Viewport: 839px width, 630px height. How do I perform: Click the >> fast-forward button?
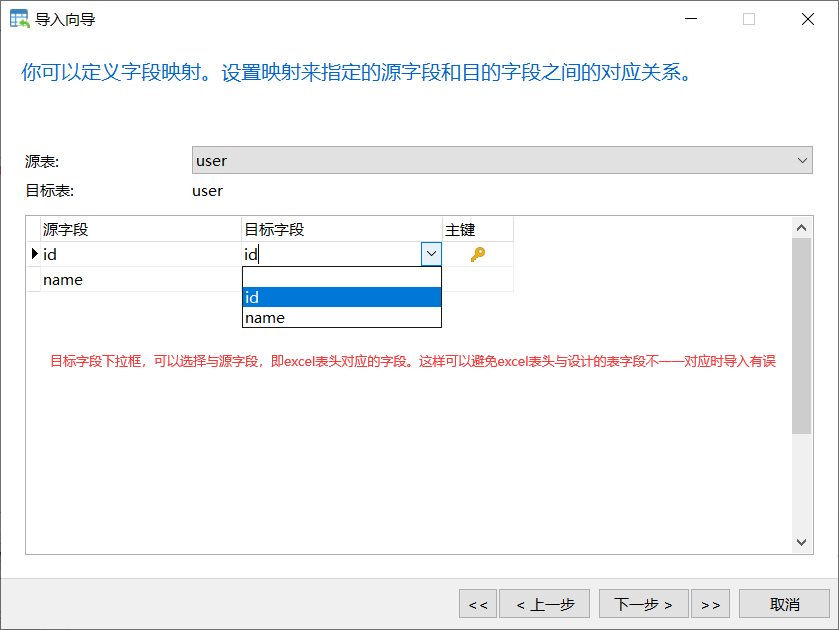coord(711,603)
